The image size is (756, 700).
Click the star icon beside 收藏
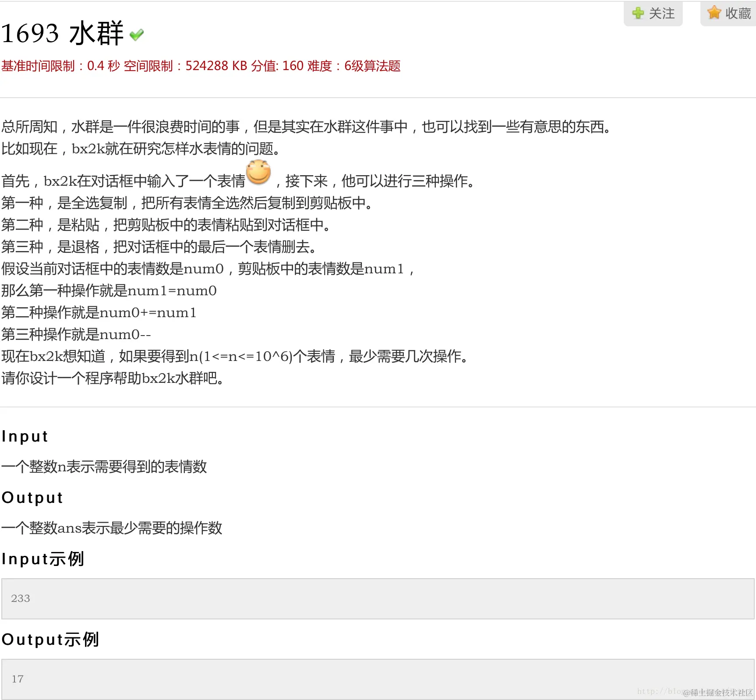click(x=714, y=13)
